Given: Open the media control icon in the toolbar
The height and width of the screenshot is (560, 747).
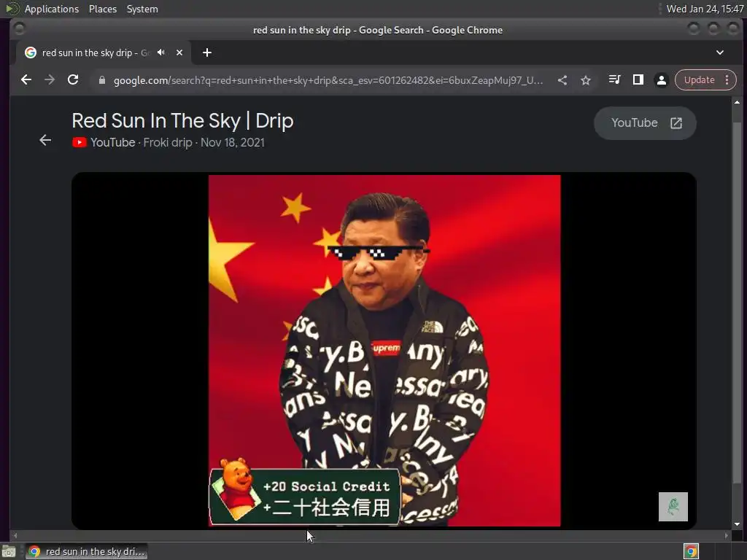Looking at the screenshot, I should pos(614,79).
